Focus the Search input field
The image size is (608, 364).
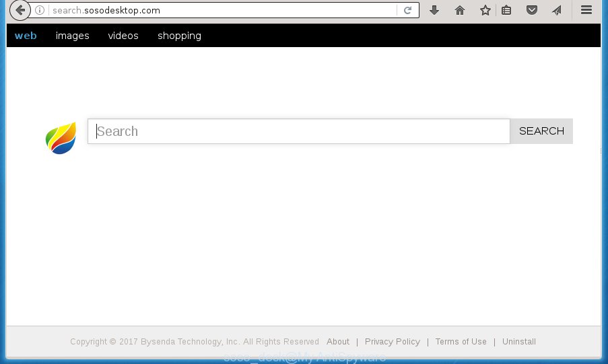pos(298,131)
